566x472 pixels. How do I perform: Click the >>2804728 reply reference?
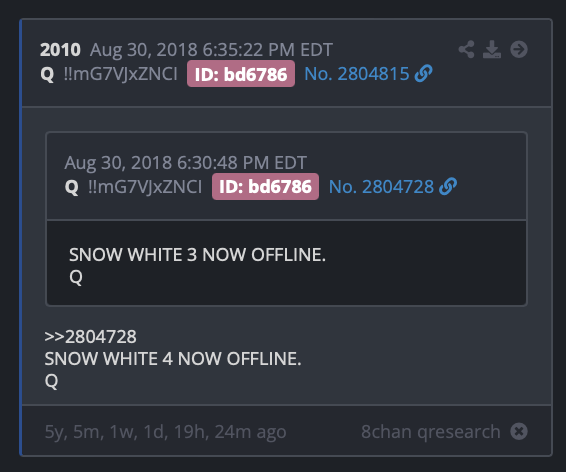pos(91,337)
